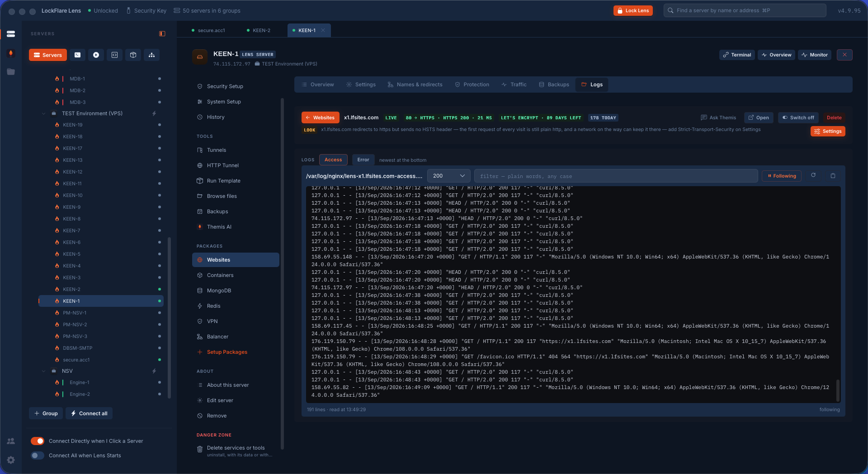868x474 pixels.
Task: Add a new Group
Action: (x=46, y=413)
